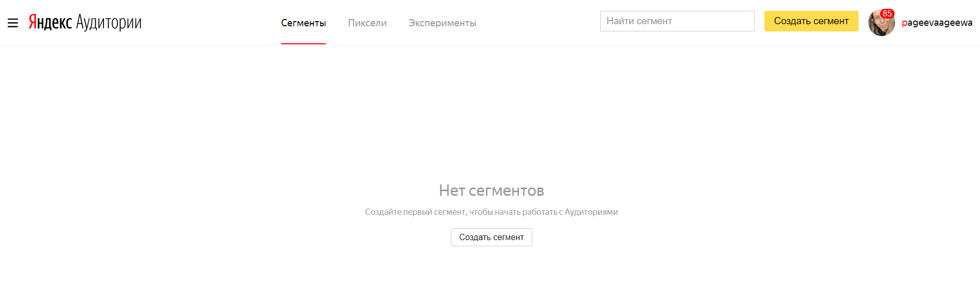Image resolution: width=980 pixels, height=288 pixels.
Task: Open the user avatar profile picture
Action: [881, 23]
